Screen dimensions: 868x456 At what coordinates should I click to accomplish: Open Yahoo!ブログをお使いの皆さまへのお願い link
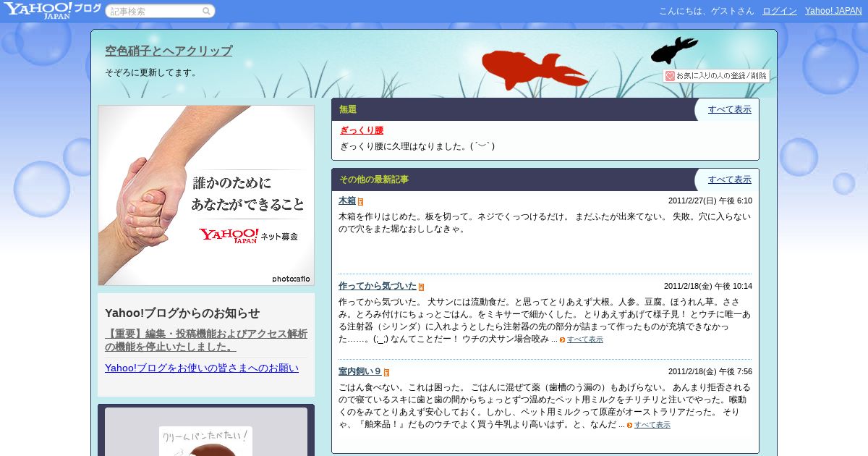pos(202,368)
